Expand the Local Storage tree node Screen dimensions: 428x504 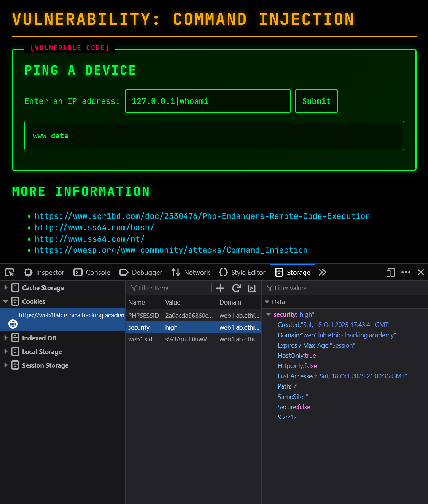pos(6,352)
